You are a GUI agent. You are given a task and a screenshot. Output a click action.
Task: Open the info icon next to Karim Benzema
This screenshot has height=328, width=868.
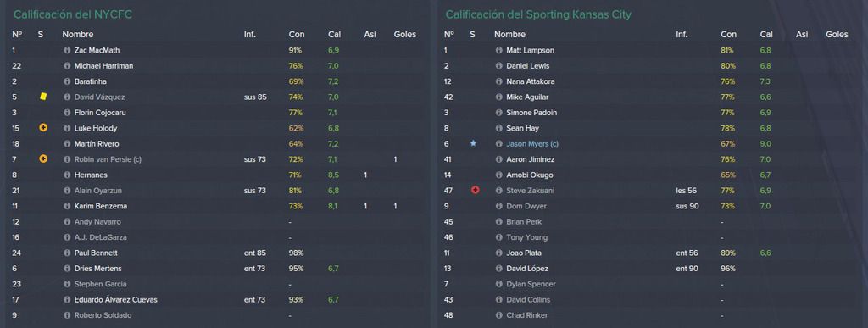coord(68,206)
